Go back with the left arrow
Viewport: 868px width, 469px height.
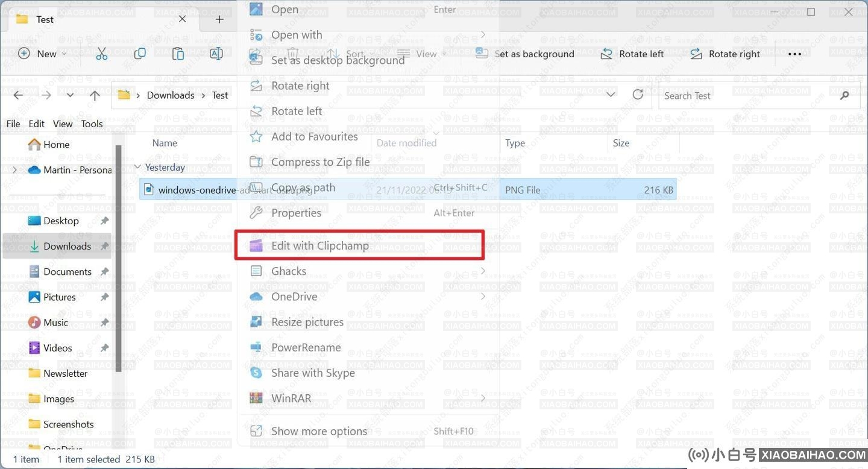(x=18, y=95)
